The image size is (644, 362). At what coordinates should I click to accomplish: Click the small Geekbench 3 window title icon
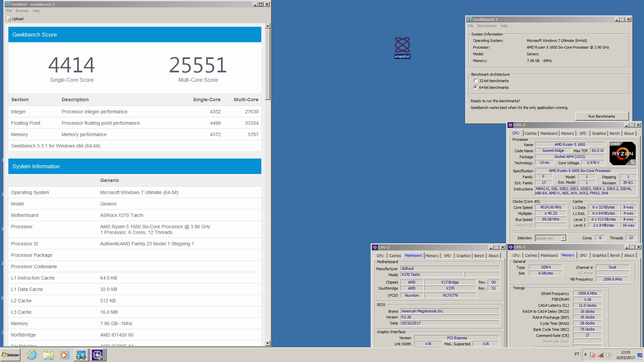470,19
